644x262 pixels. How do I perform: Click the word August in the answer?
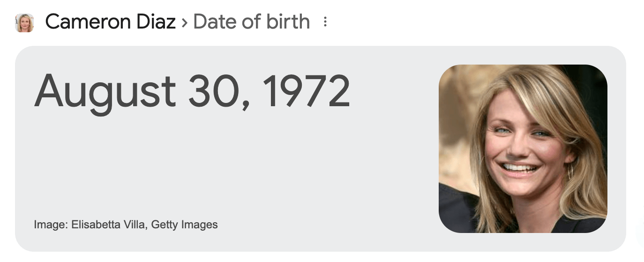[105, 93]
